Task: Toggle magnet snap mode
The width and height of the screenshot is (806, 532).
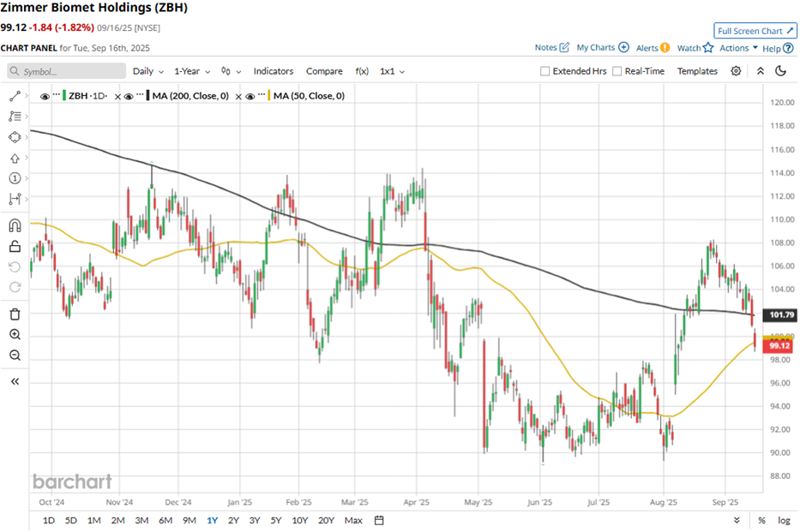Action: 15,225
